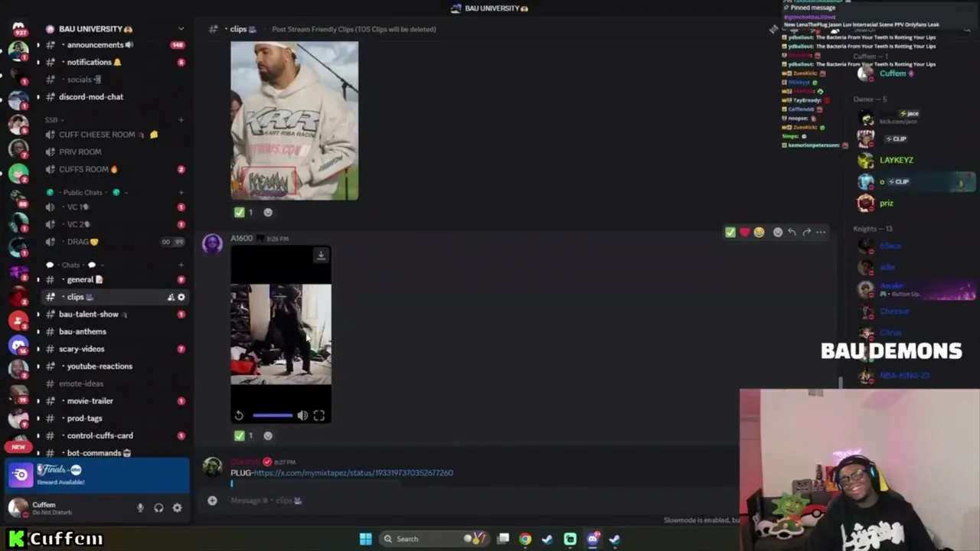The height and width of the screenshot is (551, 980).
Task: Seek within the A1600 video progress bar
Action: coord(272,416)
